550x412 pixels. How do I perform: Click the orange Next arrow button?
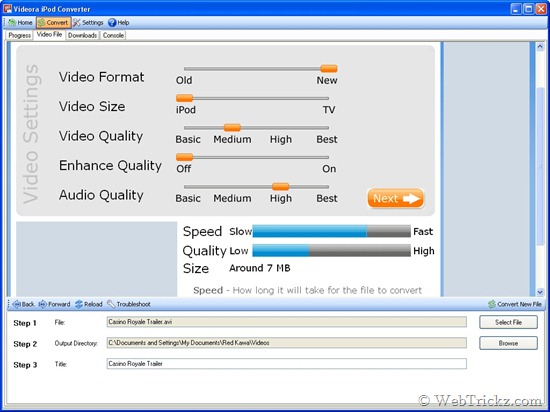396,198
